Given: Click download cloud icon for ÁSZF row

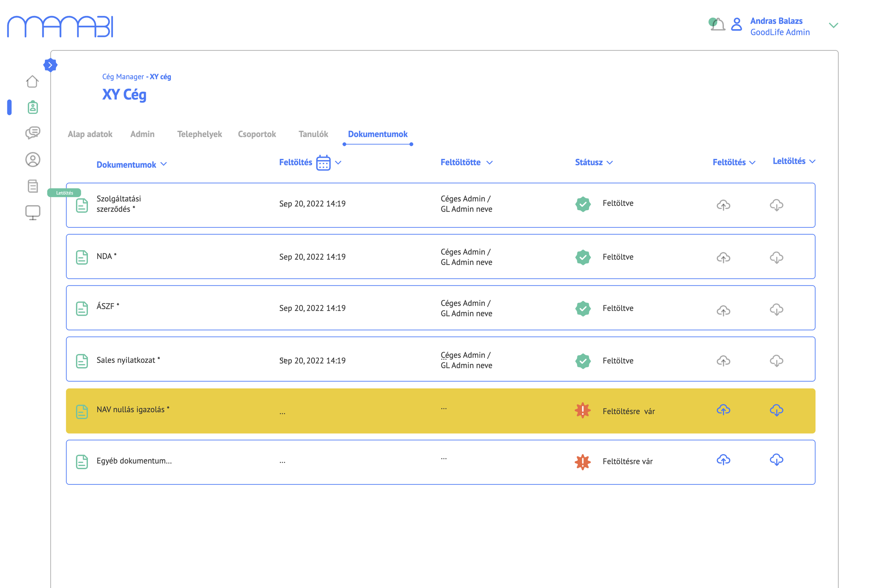Looking at the screenshot, I should click(776, 310).
